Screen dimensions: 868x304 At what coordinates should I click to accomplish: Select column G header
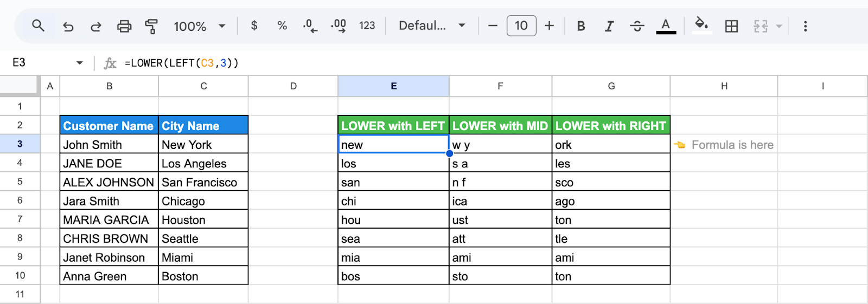click(611, 86)
